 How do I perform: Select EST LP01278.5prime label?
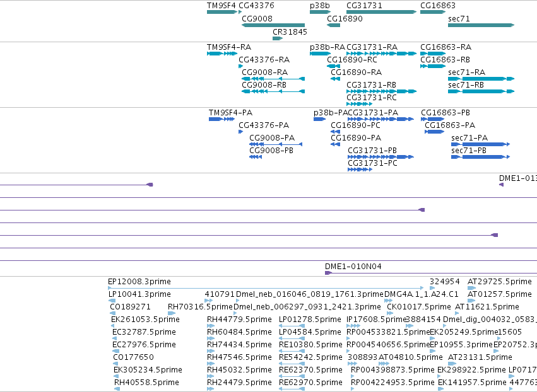tap(310, 320)
